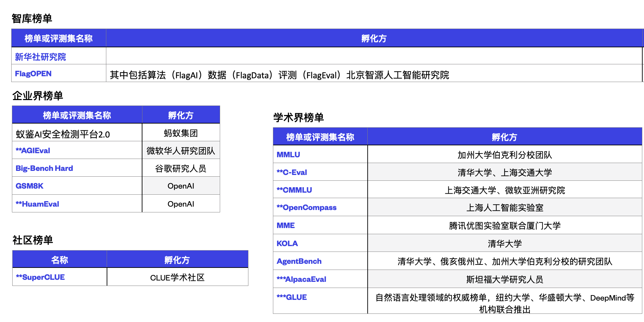
Task: Select the 斯坦福大学研究人员 cell
Action: click(505, 279)
